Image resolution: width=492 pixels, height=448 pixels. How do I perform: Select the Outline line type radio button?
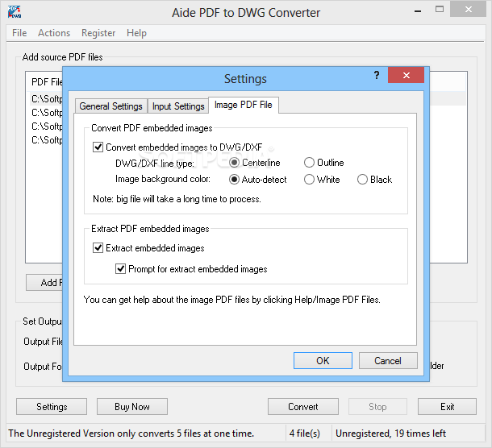pyautogui.click(x=309, y=163)
